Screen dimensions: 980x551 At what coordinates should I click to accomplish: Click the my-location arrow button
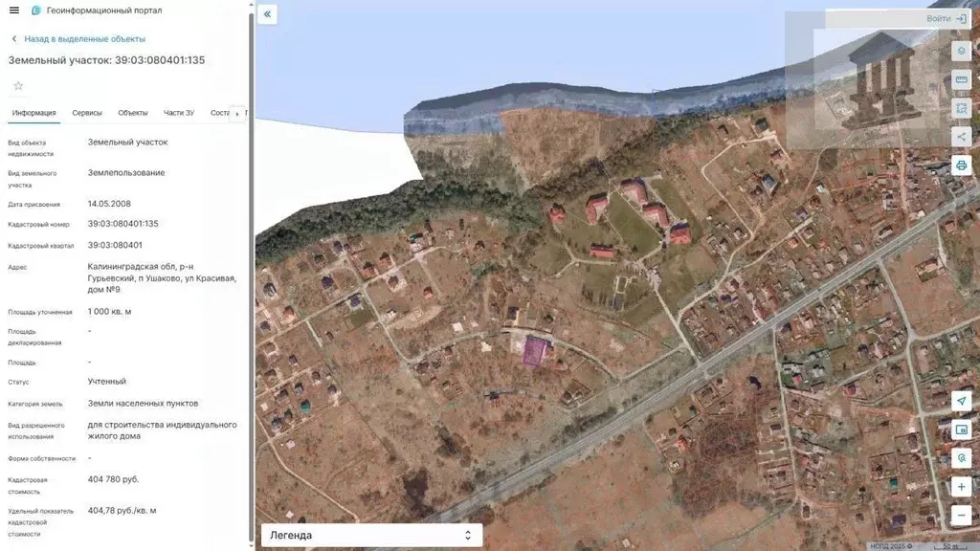click(x=962, y=402)
